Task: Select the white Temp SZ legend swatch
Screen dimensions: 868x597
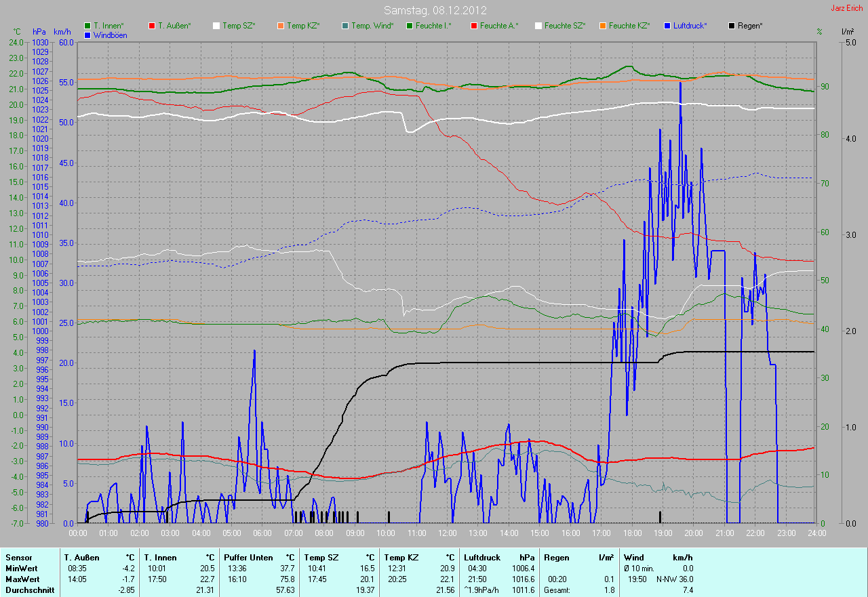Action: tap(216, 26)
